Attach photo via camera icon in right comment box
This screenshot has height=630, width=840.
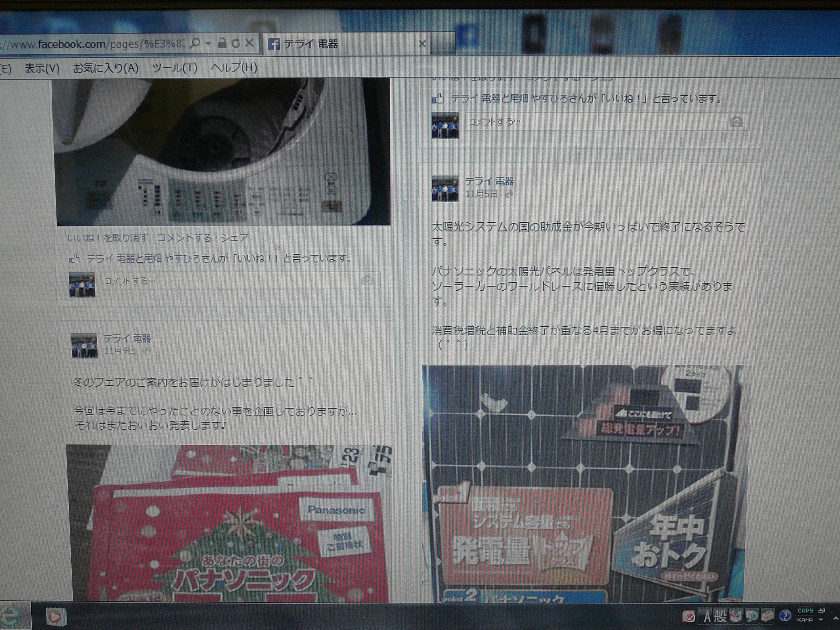click(x=736, y=122)
